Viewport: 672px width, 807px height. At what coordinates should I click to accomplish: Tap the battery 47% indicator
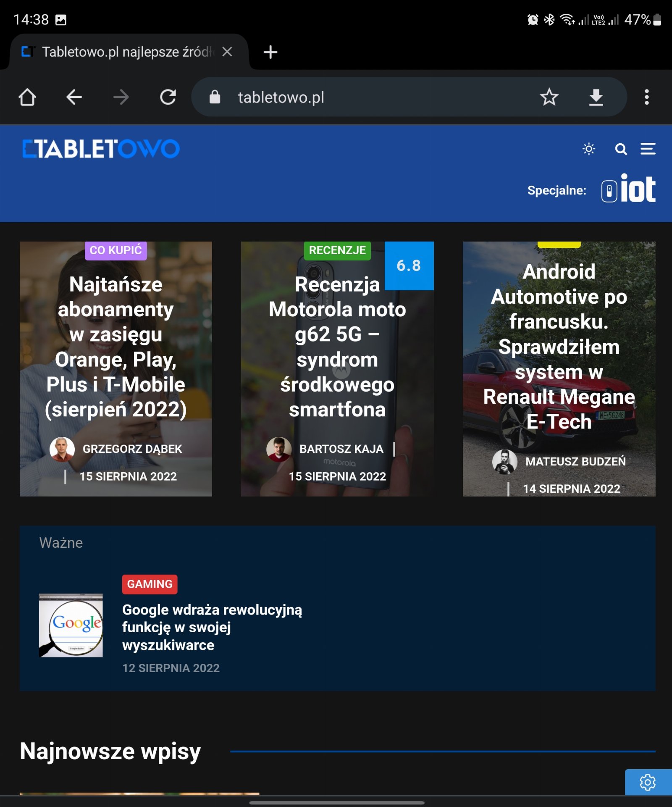tap(643, 19)
